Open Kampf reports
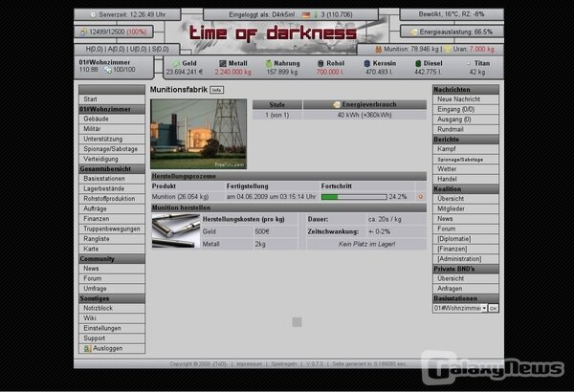Image resolution: width=574 pixels, height=392 pixels. (x=466, y=149)
